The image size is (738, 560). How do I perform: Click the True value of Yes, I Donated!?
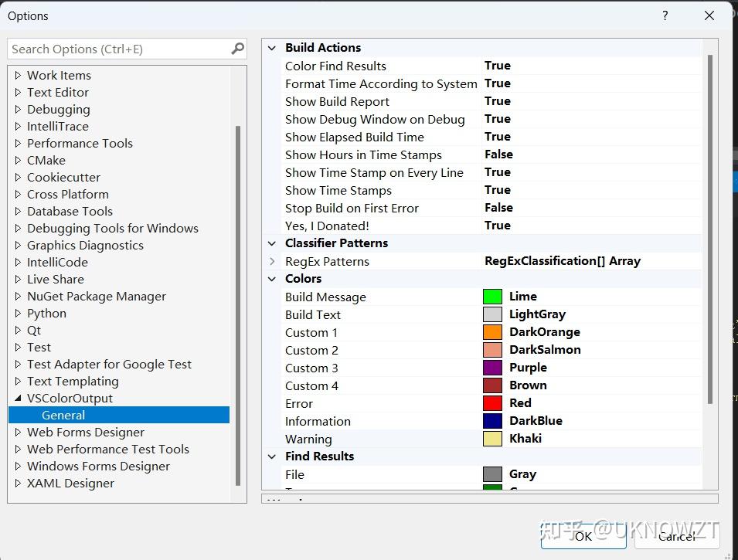(498, 226)
